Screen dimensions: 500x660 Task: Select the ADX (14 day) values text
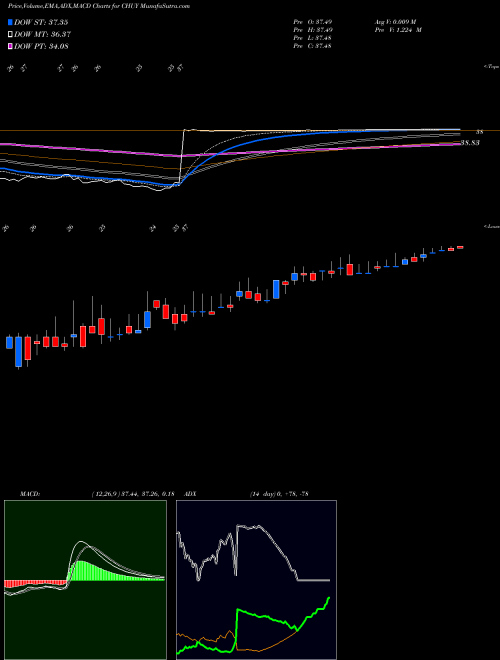[x=279, y=494]
